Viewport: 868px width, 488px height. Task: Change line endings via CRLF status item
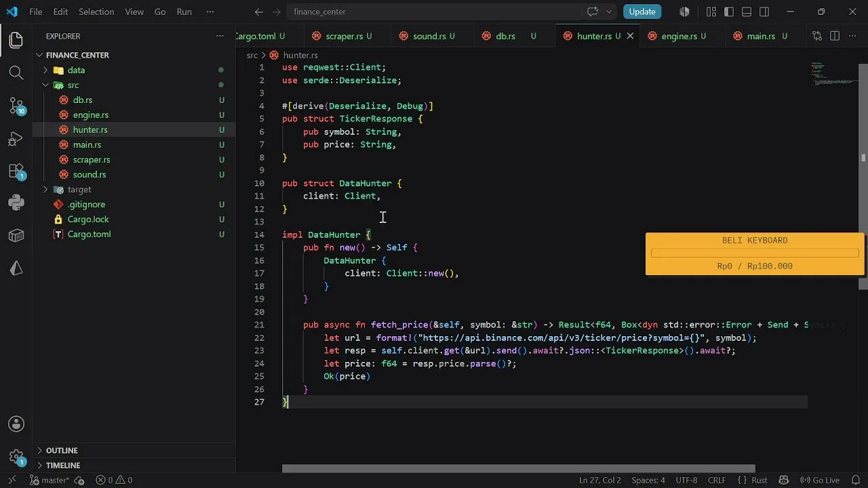coord(717,480)
